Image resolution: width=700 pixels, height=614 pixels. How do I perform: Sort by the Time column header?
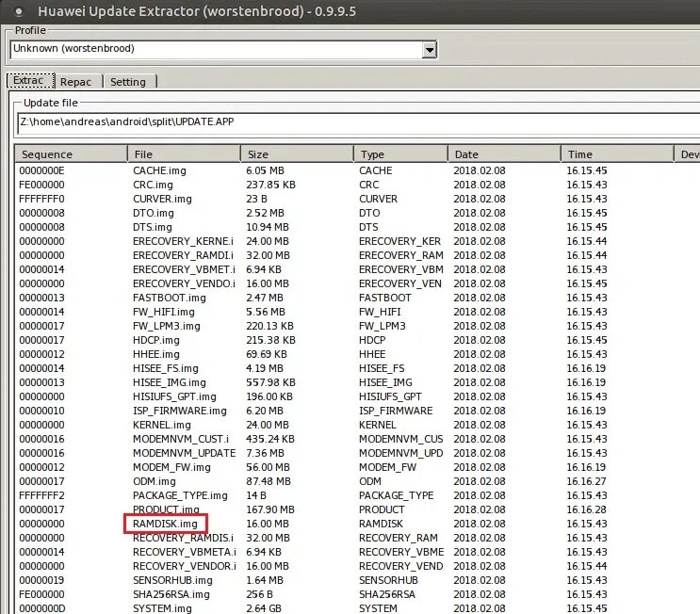point(617,154)
